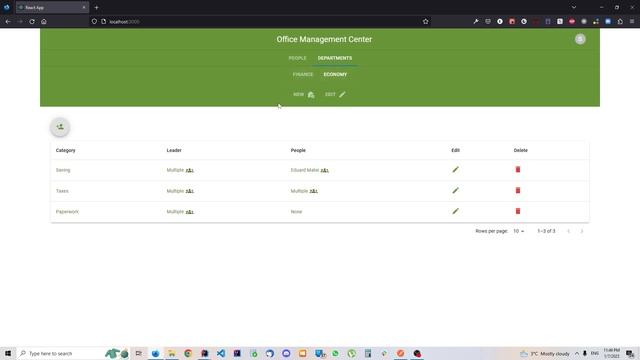Open the browser hamburger menu

click(632, 22)
